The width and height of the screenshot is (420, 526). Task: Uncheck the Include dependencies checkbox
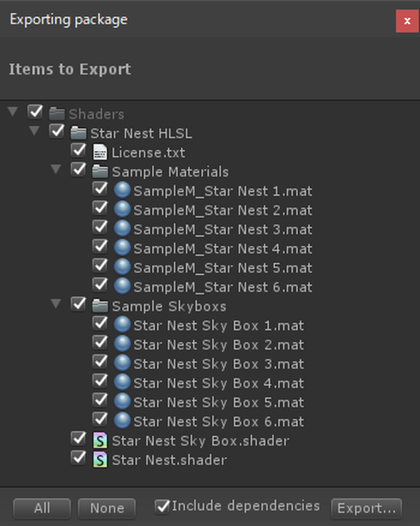pyautogui.click(x=162, y=506)
